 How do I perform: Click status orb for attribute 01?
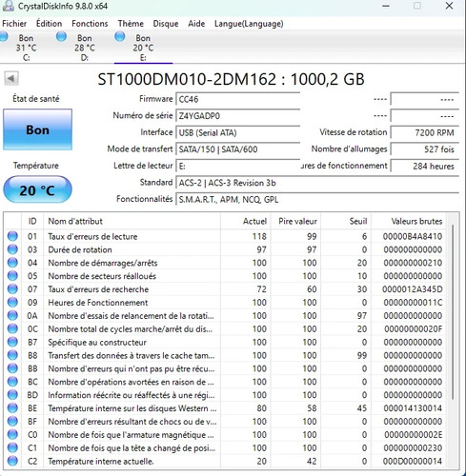[12, 236]
